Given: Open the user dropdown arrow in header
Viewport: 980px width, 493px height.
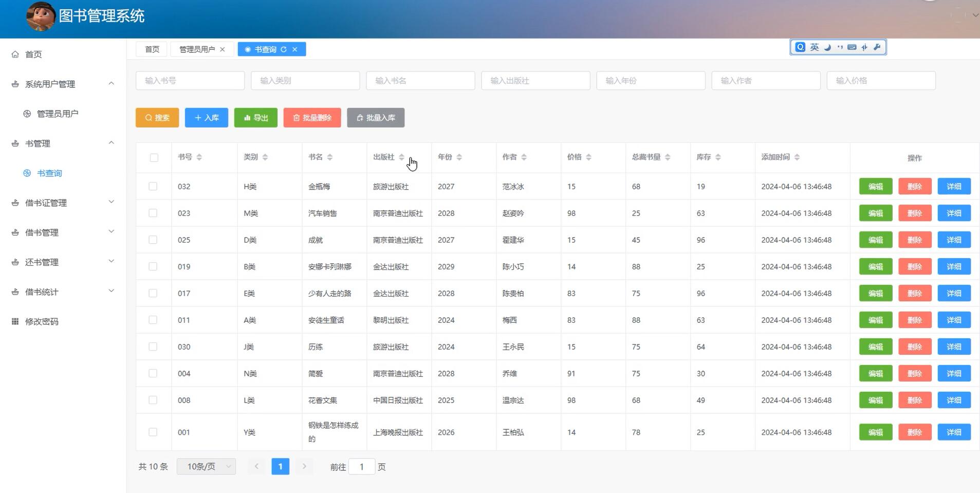Looking at the screenshot, I should click(975, 15).
